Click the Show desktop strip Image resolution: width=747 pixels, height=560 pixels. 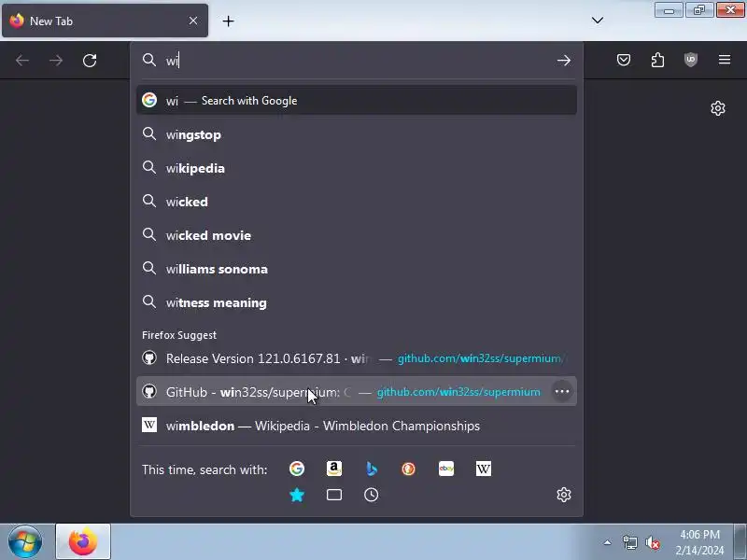pyautogui.click(x=740, y=542)
